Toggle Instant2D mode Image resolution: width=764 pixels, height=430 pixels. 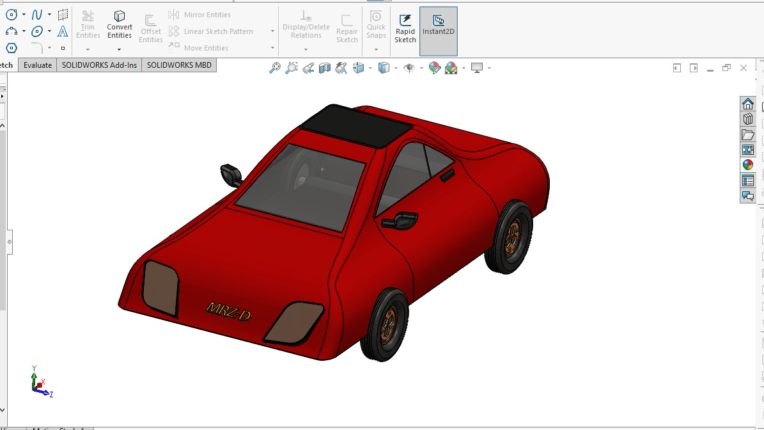tap(439, 31)
